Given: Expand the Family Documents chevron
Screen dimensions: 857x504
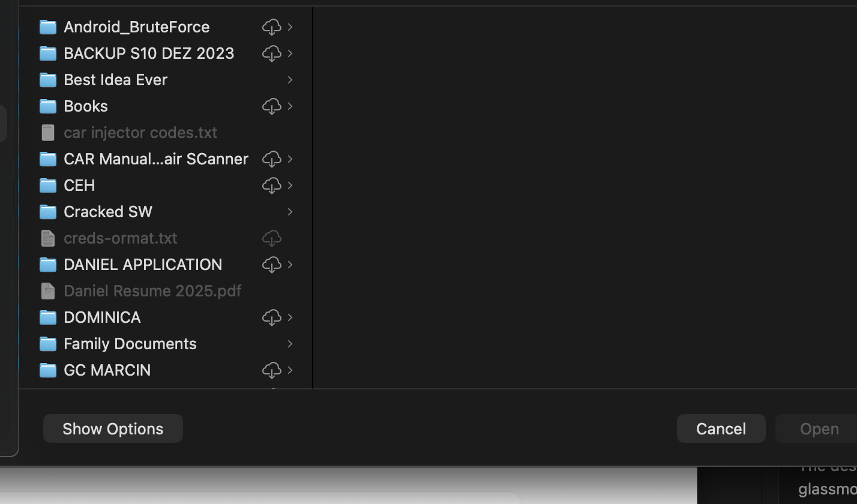Looking at the screenshot, I should [x=290, y=344].
